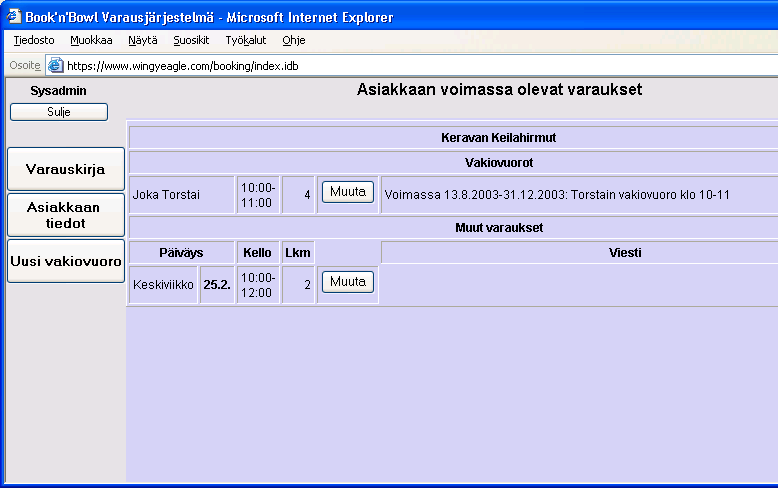The height and width of the screenshot is (488, 778).
Task: Open the Työkalut menu
Action: click(x=246, y=41)
